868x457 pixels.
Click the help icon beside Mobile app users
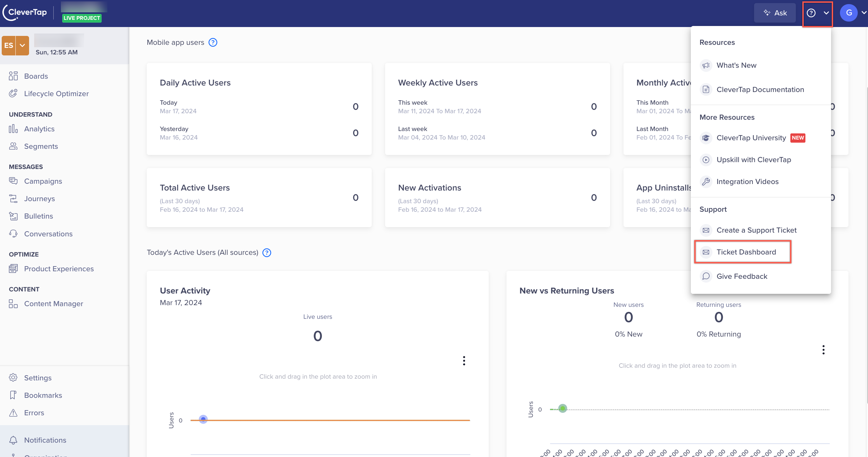click(x=213, y=42)
